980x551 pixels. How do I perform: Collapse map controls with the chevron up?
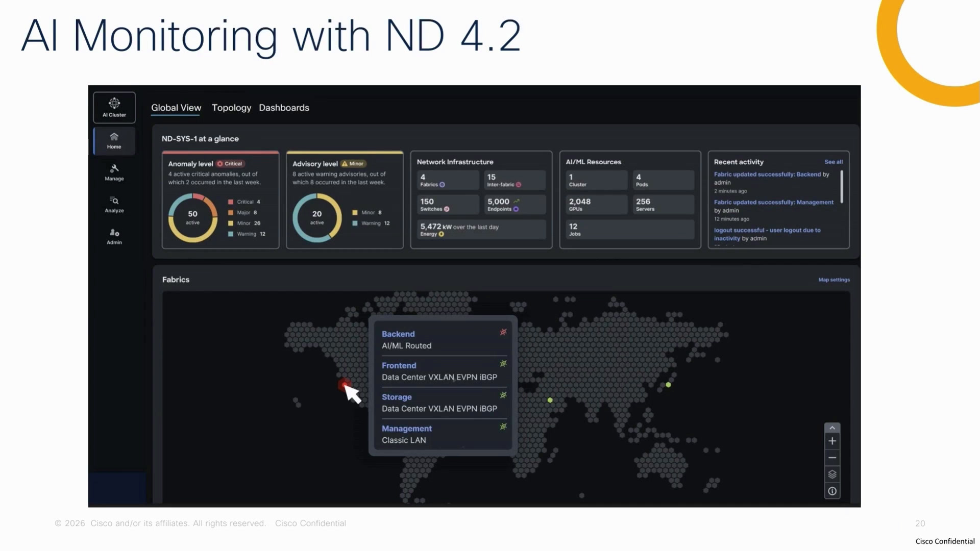pos(832,428)
